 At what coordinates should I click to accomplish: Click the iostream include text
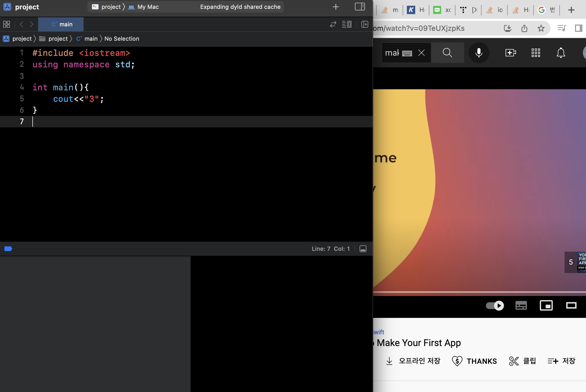click(104, 53)
